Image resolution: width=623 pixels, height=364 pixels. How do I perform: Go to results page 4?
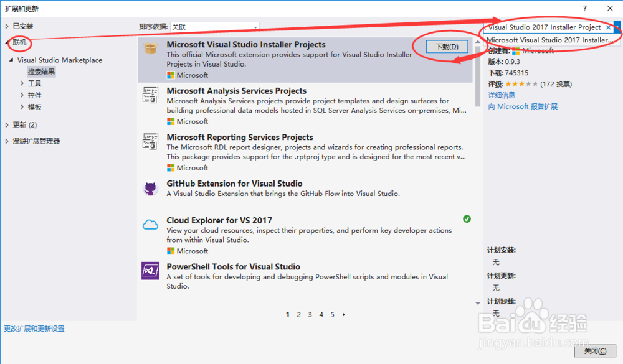point(321,315)
